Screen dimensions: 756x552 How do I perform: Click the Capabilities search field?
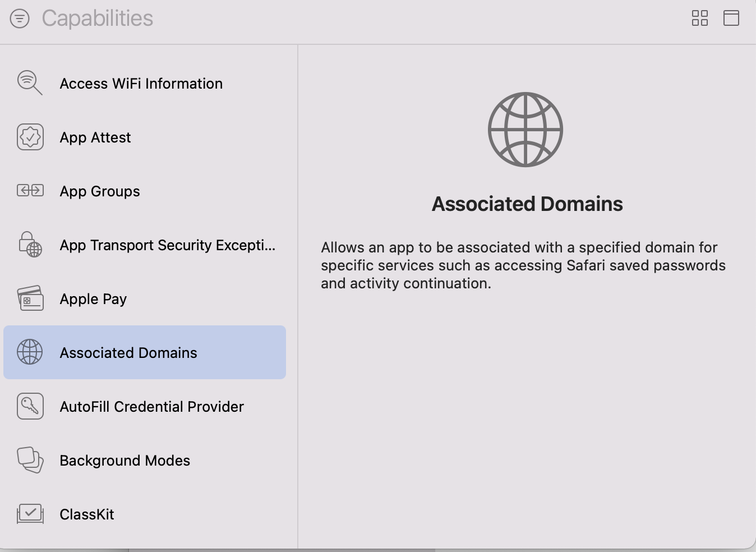[x=359, y=19]
